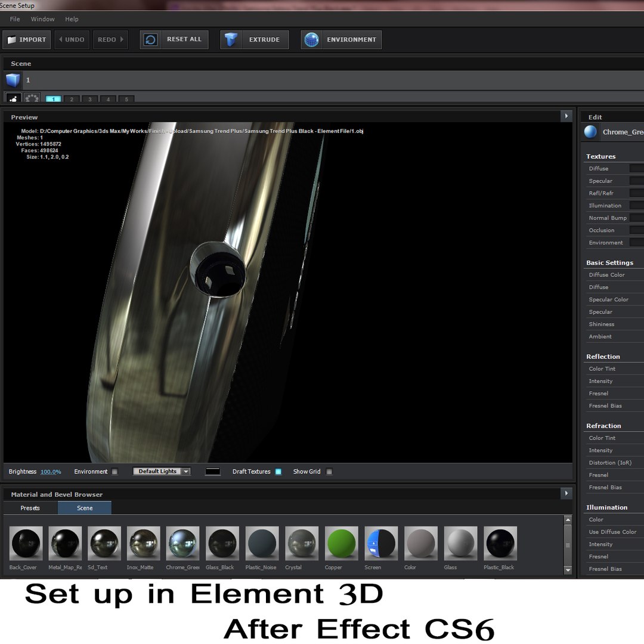This screenshot has width=644, height=644.
Task: Select the Inox_Matte material sphere
Action: 144,543
